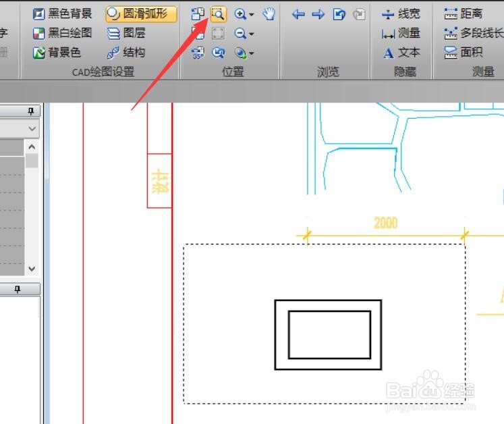504x424 pixels.
Task: Open the globe zoom dropdown arrow
Action: click(252, 53)
